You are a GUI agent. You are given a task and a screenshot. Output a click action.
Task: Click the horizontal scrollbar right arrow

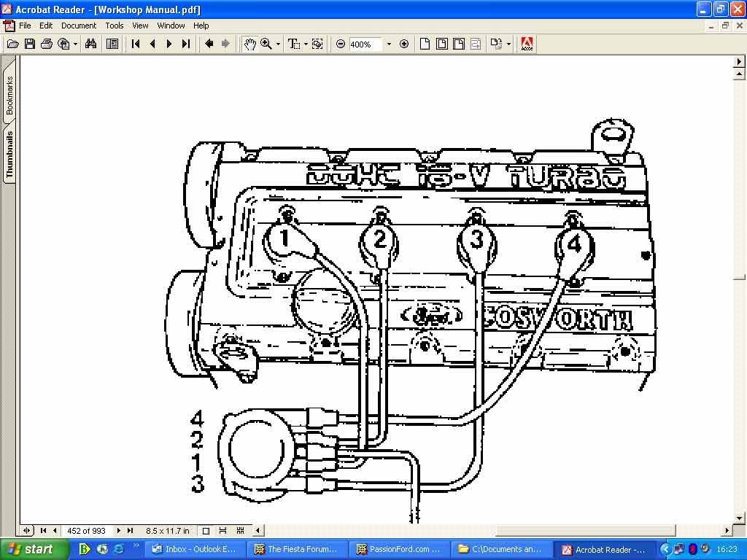[727, 531]
